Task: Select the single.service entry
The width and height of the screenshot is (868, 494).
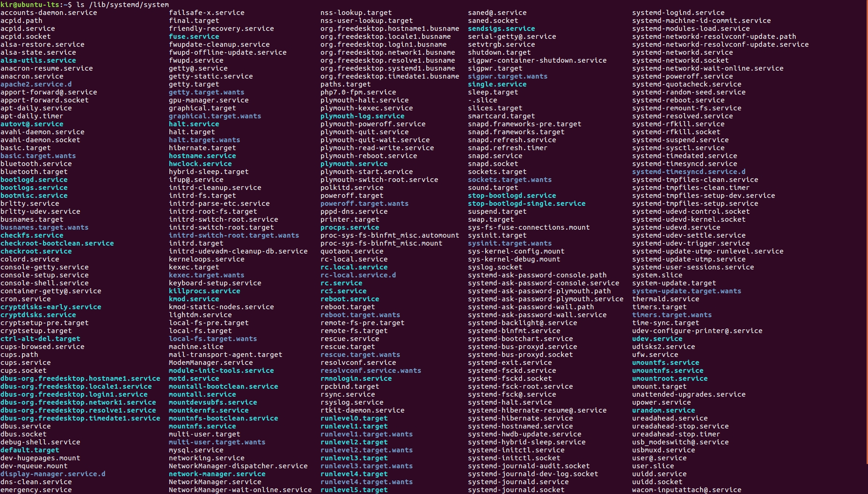Action: tap(497, 84)
